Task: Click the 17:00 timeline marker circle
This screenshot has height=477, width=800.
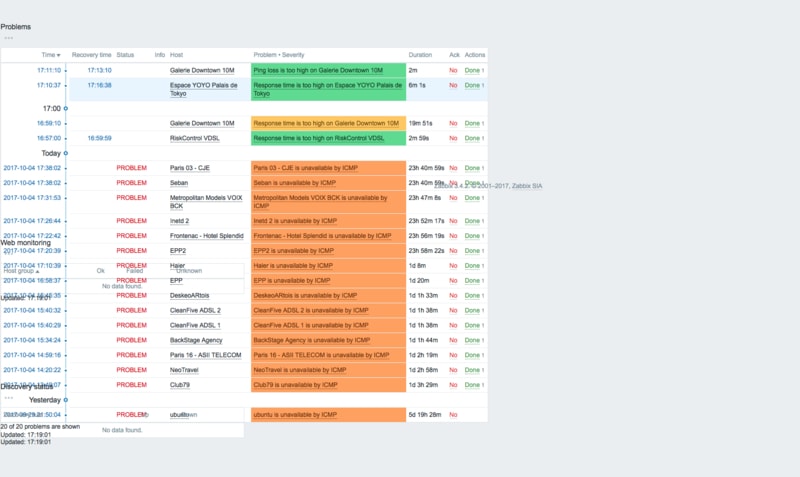Action: [65, 108]
